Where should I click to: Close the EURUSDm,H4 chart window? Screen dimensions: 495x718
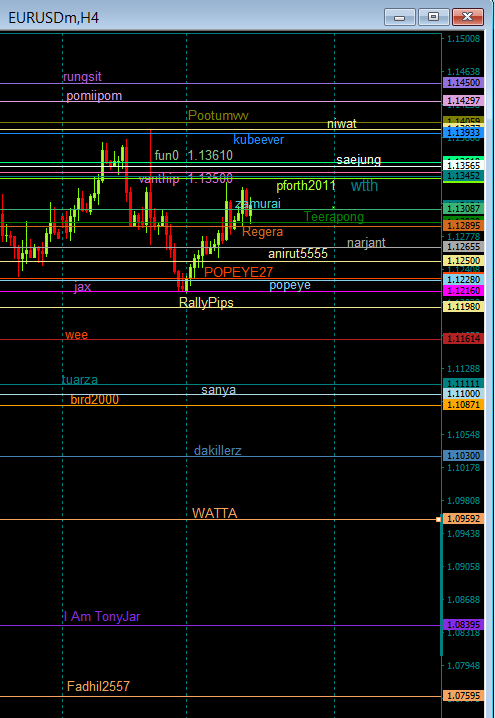468,17
